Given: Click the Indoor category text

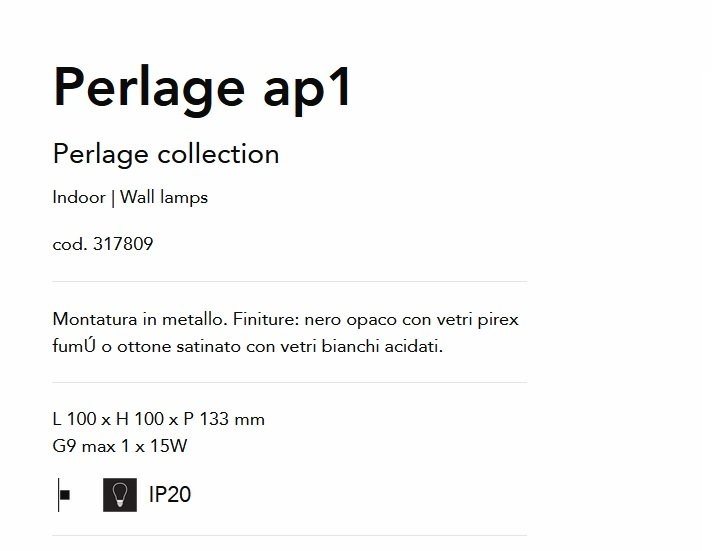Looking at the screenshot, I should pyautogui.click(x=79, y=197).
